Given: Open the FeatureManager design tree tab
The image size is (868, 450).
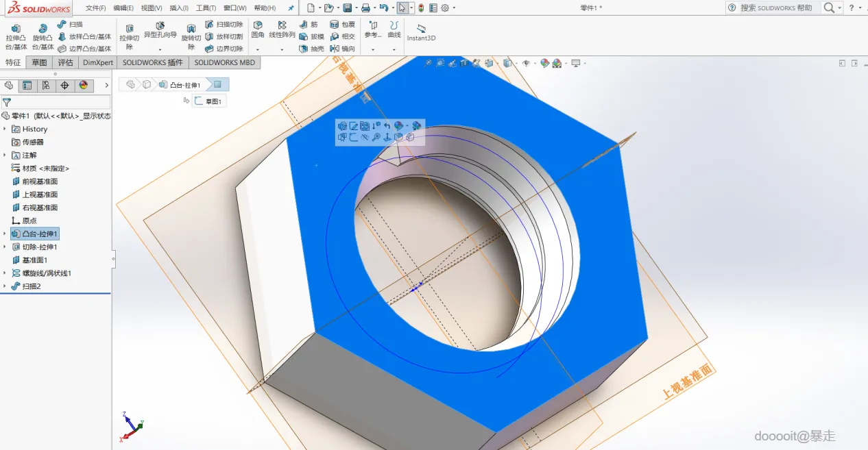Looking at the screenshot, I should click(9, 86).
